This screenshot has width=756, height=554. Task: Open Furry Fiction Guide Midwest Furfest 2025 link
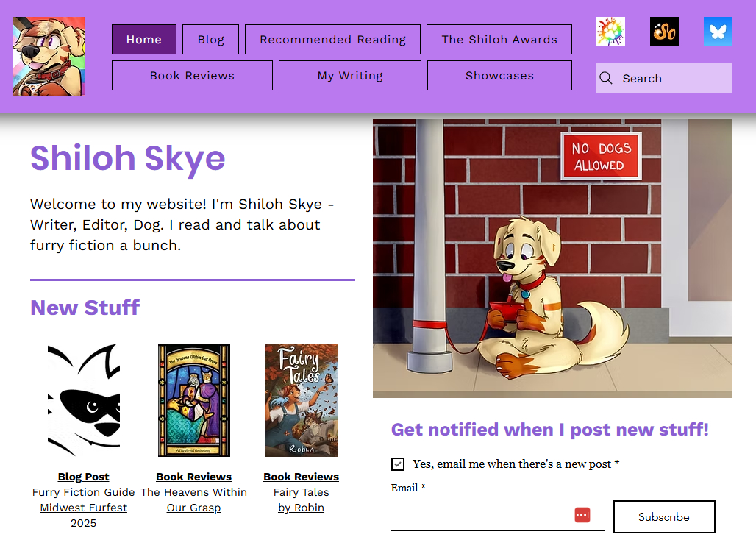pos(84,508)
